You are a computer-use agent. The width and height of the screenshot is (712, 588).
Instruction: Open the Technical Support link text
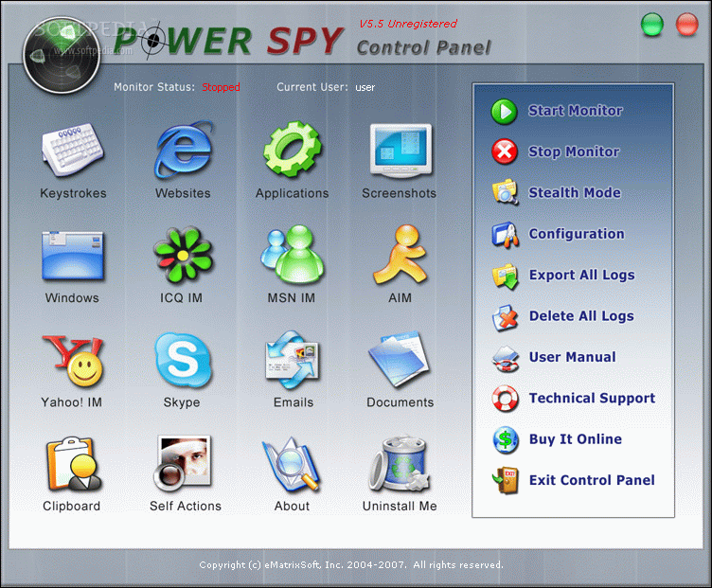592,399
